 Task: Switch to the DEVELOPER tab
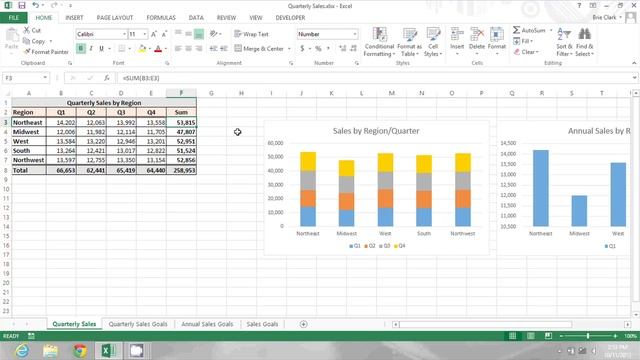click(290, 18)
